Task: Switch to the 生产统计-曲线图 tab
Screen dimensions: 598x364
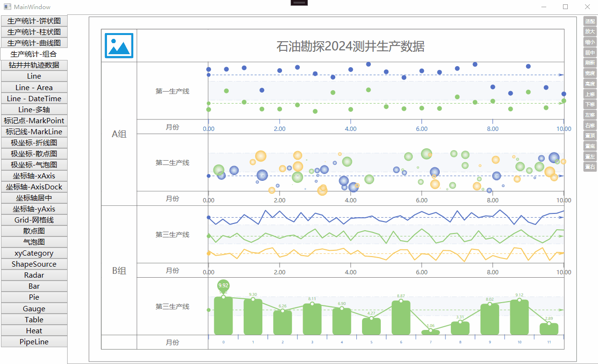Action: click(34, 43)
